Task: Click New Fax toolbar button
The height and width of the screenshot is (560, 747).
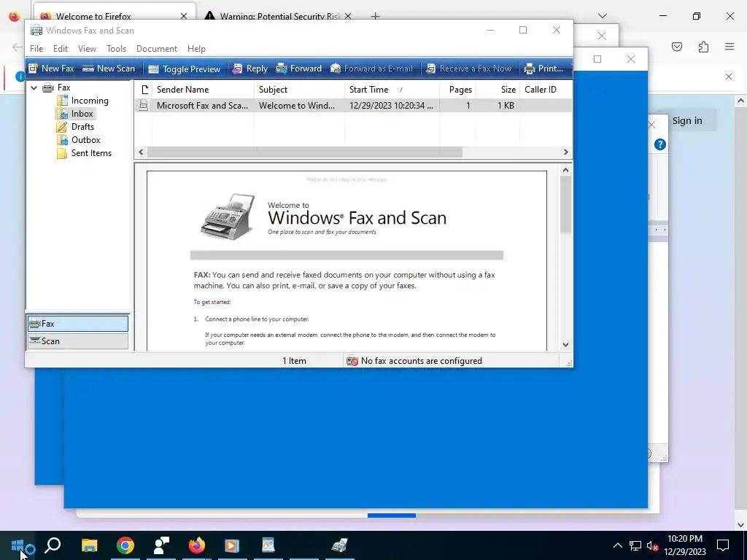Action: point(51,69)
